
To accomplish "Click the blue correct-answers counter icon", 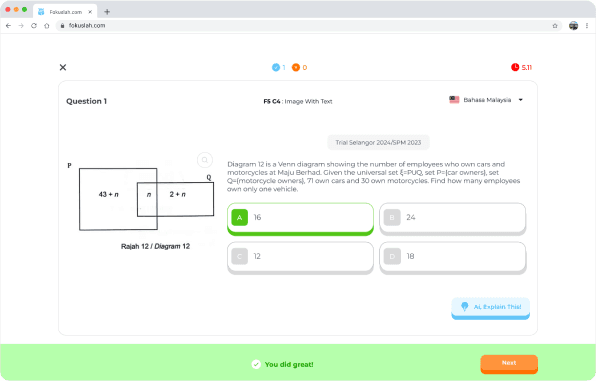I will (276, 67).
